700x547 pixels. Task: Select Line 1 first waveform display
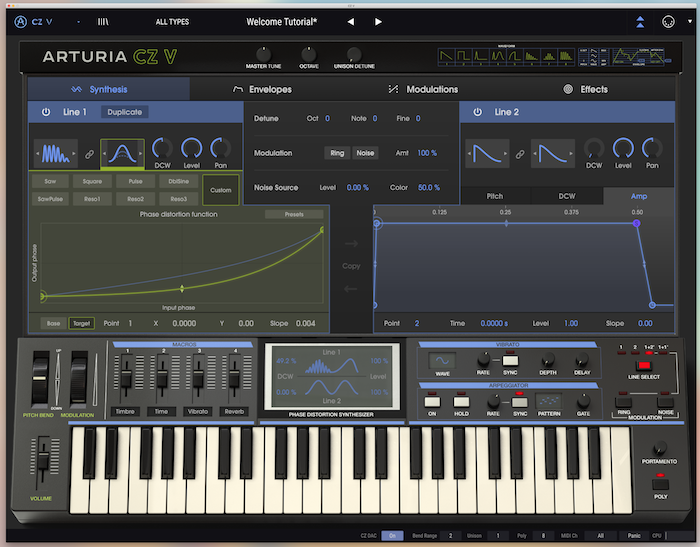[56, 154]
